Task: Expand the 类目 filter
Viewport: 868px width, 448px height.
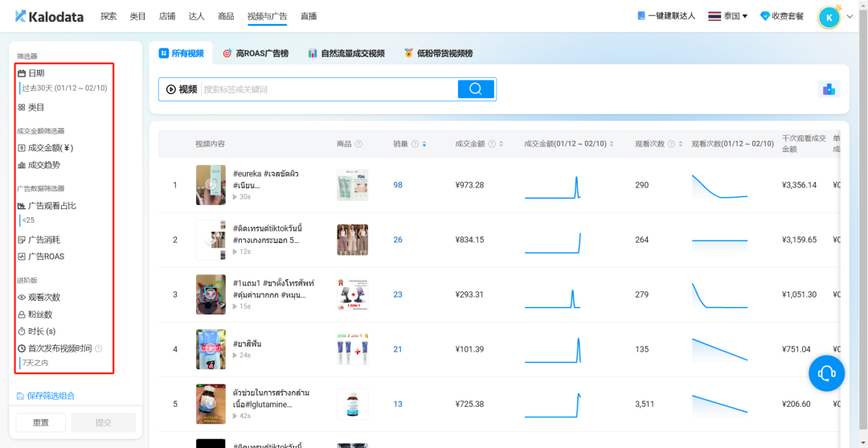Action: [31, 108]
